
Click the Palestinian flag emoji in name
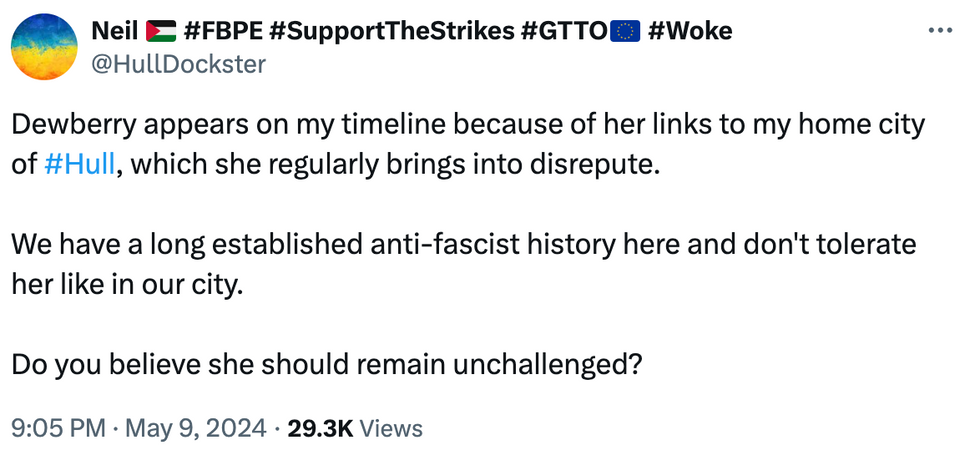point(161,30)
